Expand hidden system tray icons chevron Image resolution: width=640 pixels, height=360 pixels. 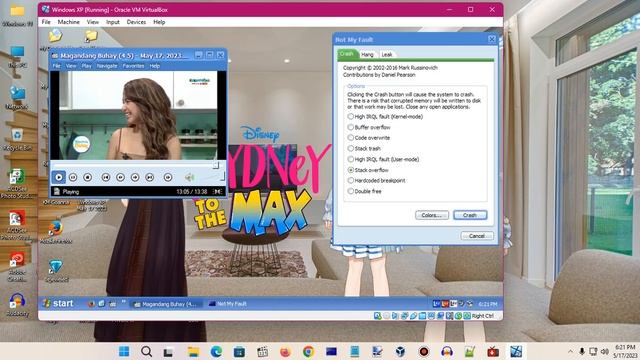click(x=570, y=351)
